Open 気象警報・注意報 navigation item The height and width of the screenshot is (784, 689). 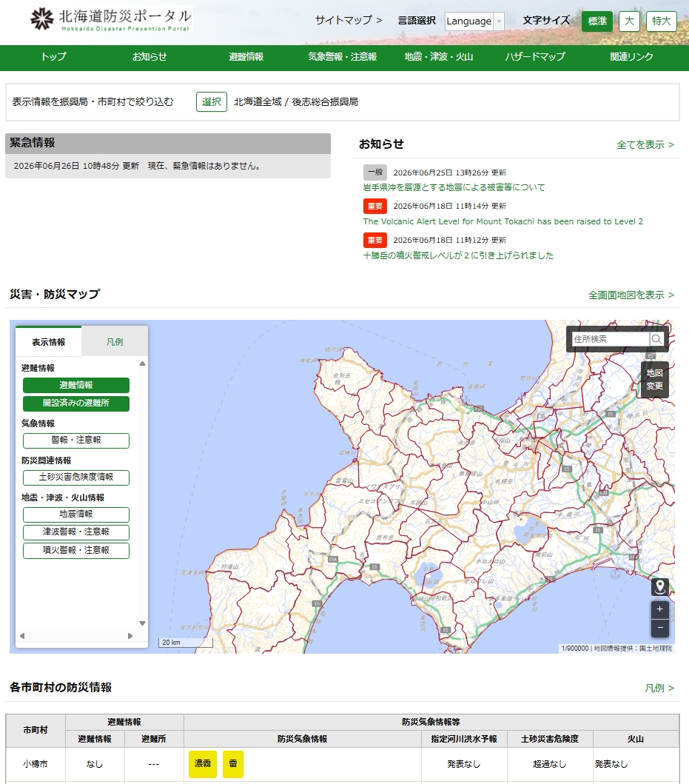tap(343, 57)
